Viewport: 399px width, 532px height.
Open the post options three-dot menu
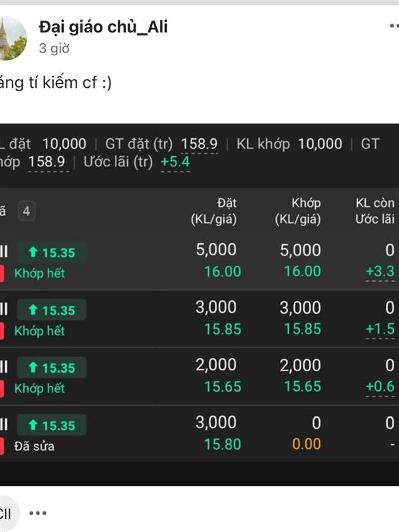coord(394,25)
